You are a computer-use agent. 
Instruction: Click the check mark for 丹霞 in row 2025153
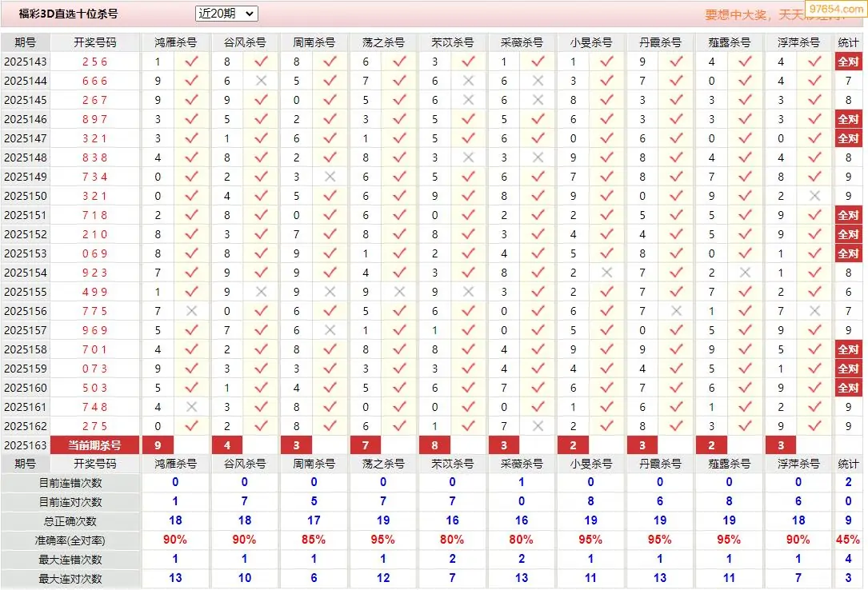point(676,253)
